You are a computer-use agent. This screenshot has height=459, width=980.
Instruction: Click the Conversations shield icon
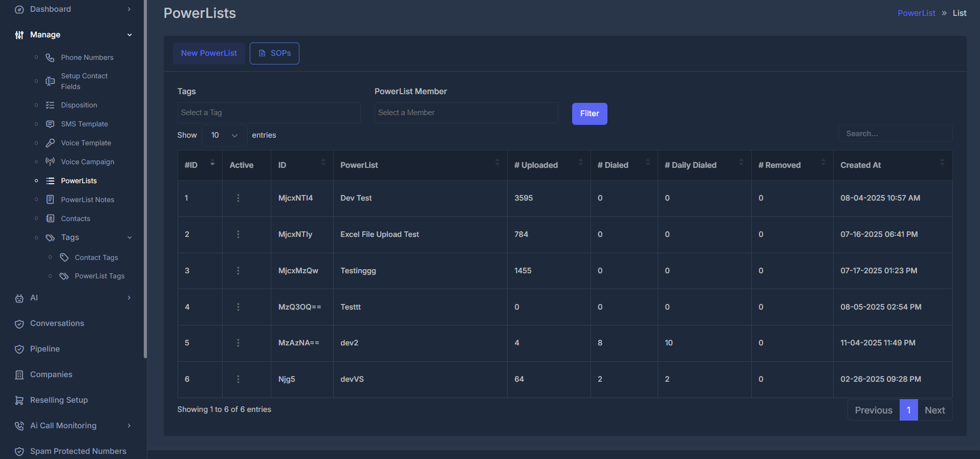pyautogui.click(x=19, y=323)
